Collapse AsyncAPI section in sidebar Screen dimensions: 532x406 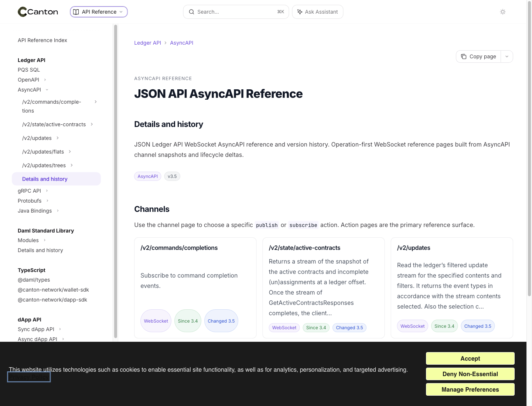click(x=33, y=90)
